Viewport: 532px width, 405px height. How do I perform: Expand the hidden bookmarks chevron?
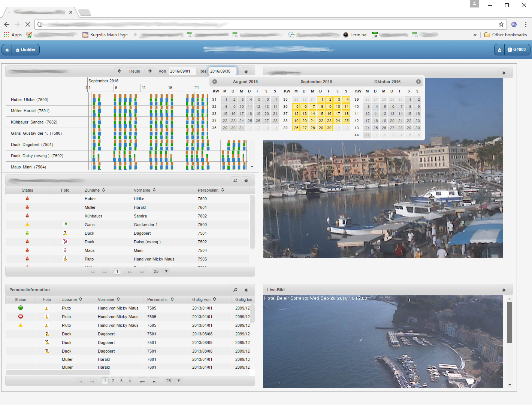475,35
